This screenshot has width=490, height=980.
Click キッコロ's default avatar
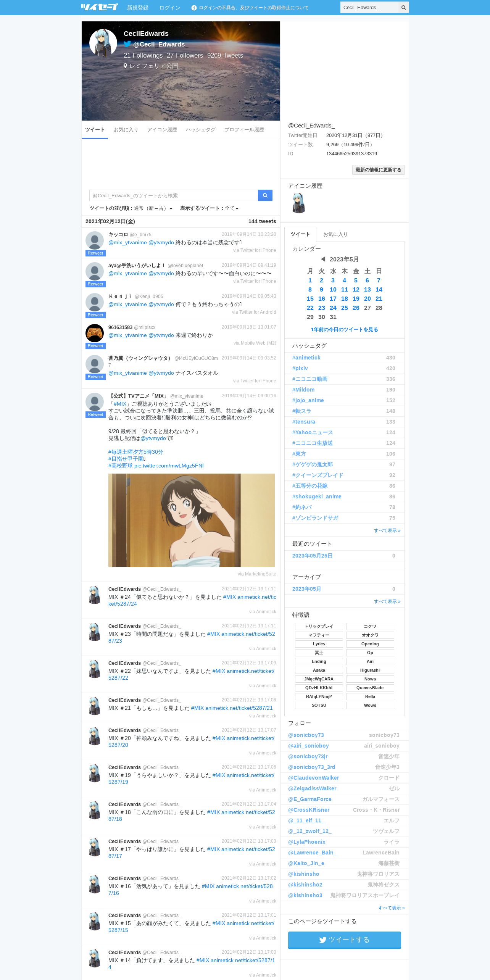coord(95,240)
